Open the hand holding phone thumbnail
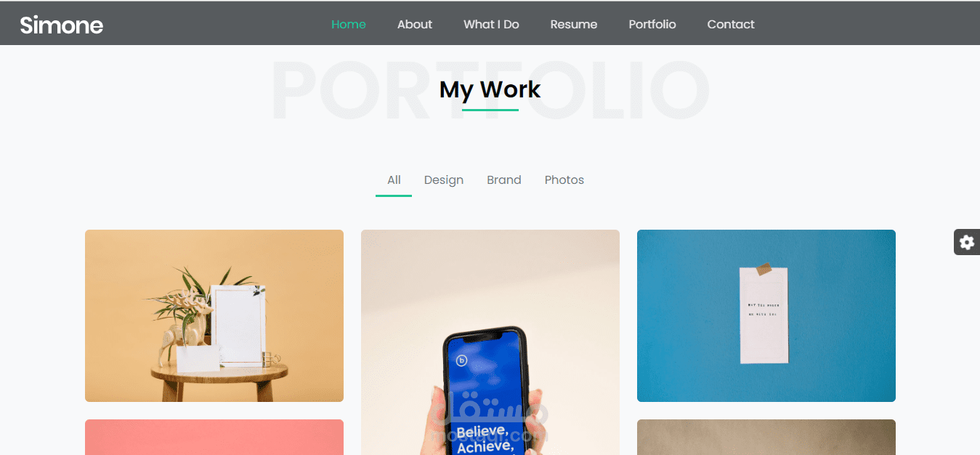Screen dimensions: 980x455 point(490,342)
